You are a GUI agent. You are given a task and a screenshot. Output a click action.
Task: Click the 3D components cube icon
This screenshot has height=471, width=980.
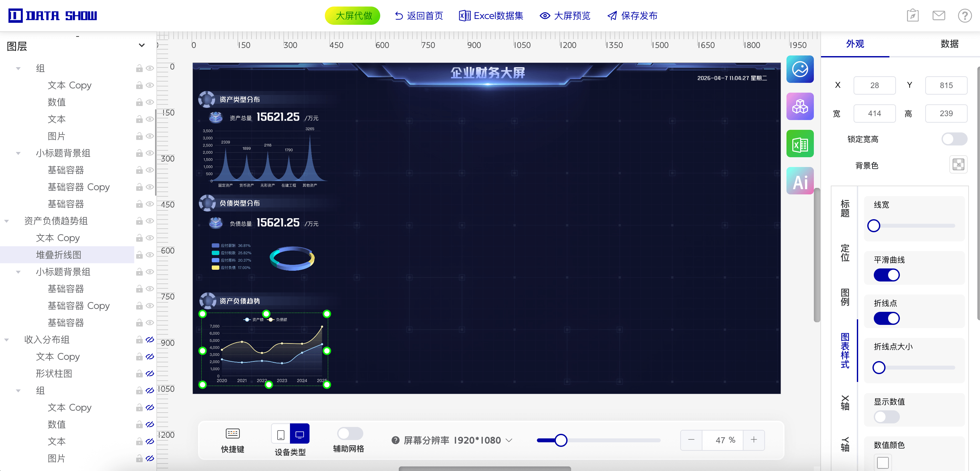[800, 106]
